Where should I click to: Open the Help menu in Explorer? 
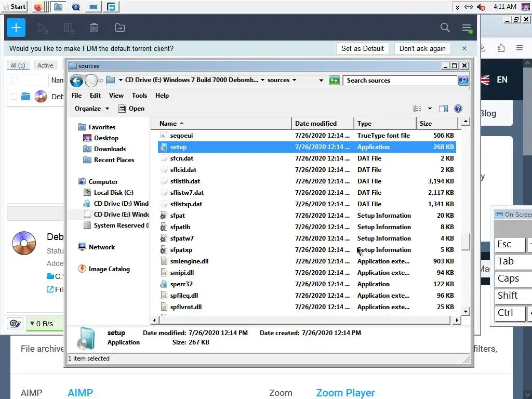click(162, 96)
